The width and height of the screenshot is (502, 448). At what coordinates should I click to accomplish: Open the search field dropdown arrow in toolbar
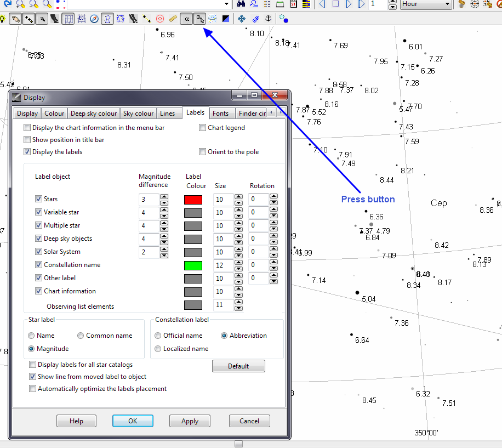tap(227, 4)
